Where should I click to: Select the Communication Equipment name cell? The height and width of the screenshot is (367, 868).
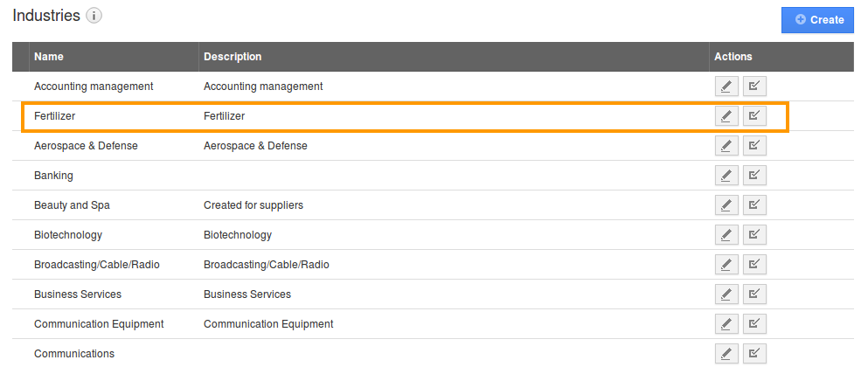99,324
